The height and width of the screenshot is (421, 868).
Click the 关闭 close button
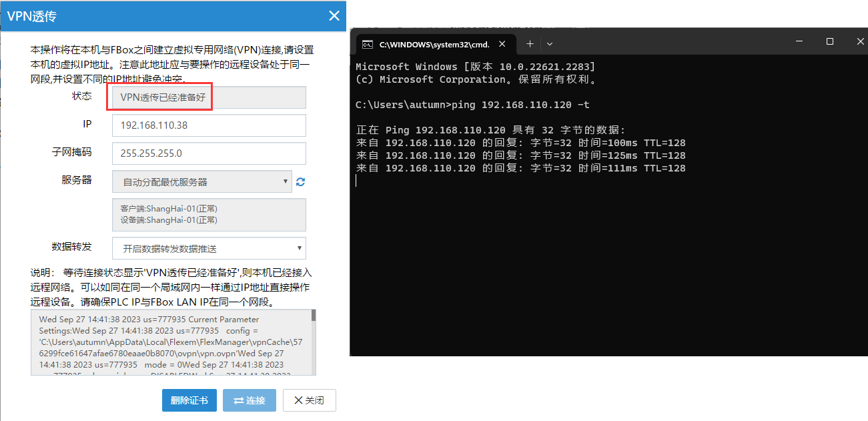[309, 400]
